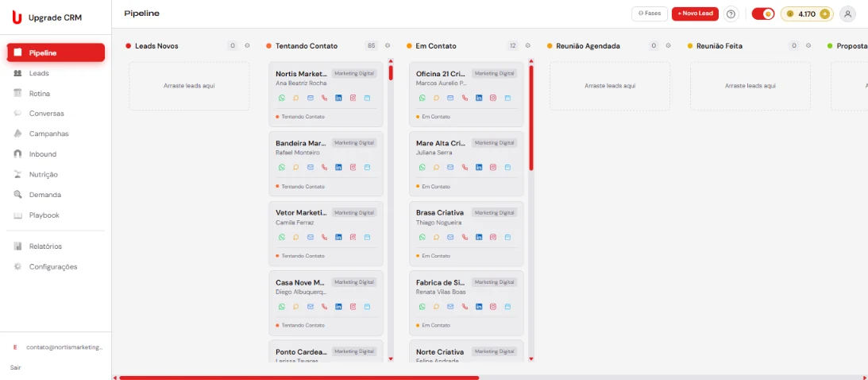
Task: Open the Nortis Marketing lead card title
Action: 301,74
